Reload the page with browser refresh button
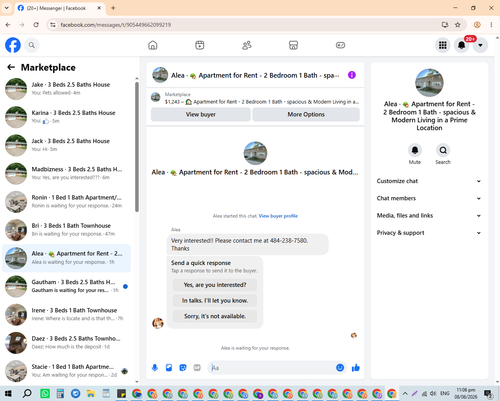 [36, 25]
